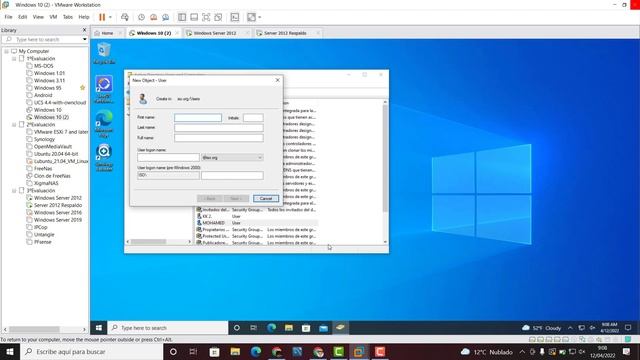Click the favorite star next to Windows 95
Screen dimensions: 640x360
(82, 88)
